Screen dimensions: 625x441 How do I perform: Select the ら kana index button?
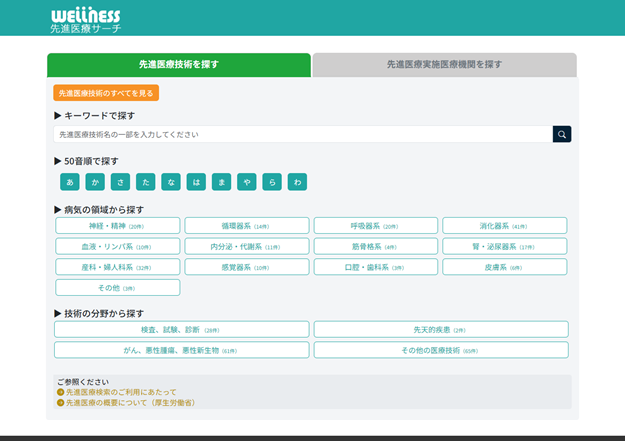pyautogui.click(x=272, y=182)
